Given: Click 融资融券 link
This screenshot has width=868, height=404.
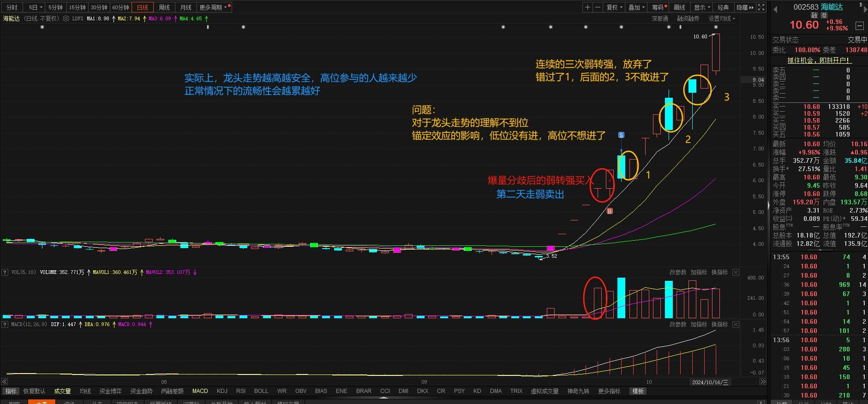Looking at the screenshot, I should coord(688,18).
